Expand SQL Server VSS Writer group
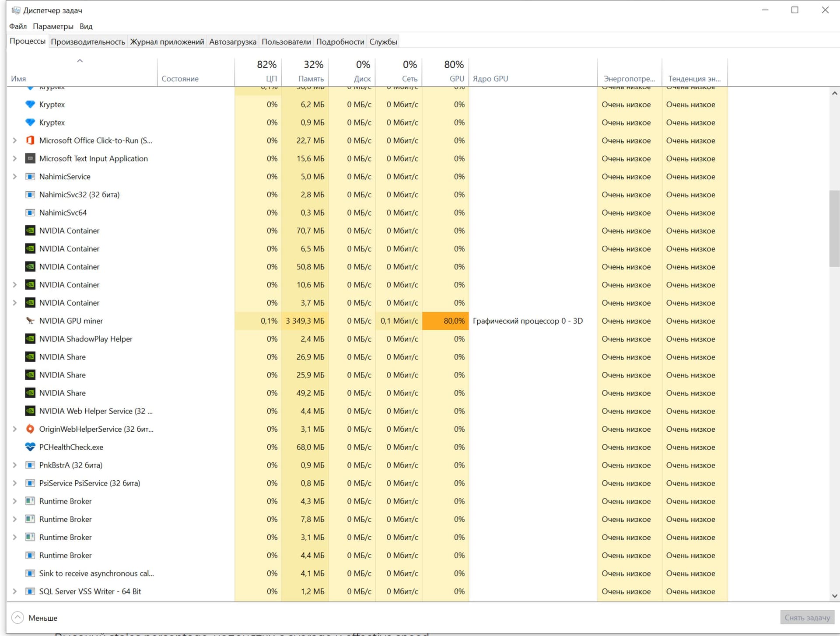840x636 pixels. coord(14,591)
